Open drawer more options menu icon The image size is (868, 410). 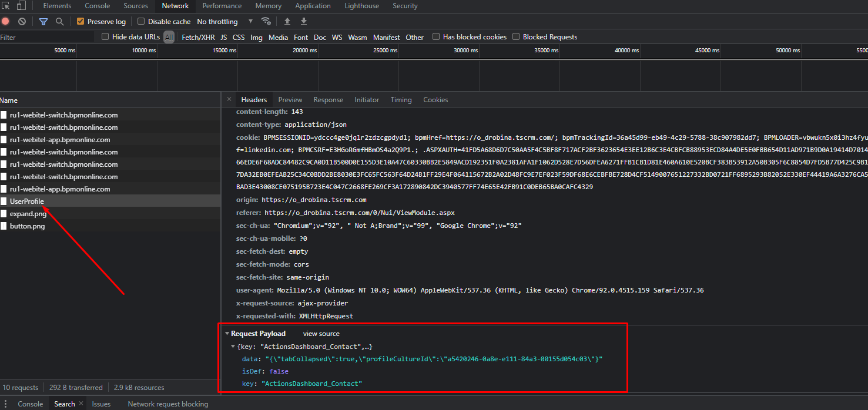click(6, 404)
